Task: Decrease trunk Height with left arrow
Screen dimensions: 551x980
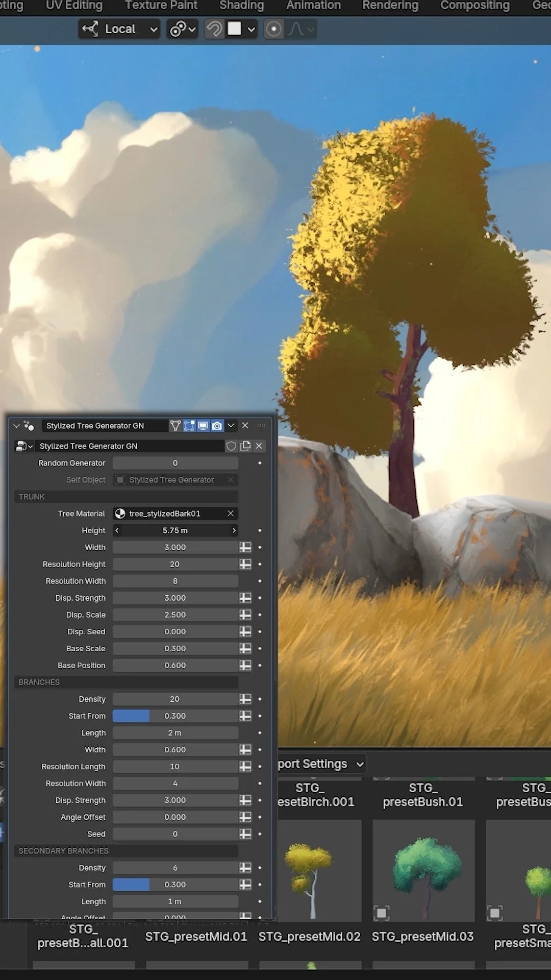Action: [x=117, y=530]
